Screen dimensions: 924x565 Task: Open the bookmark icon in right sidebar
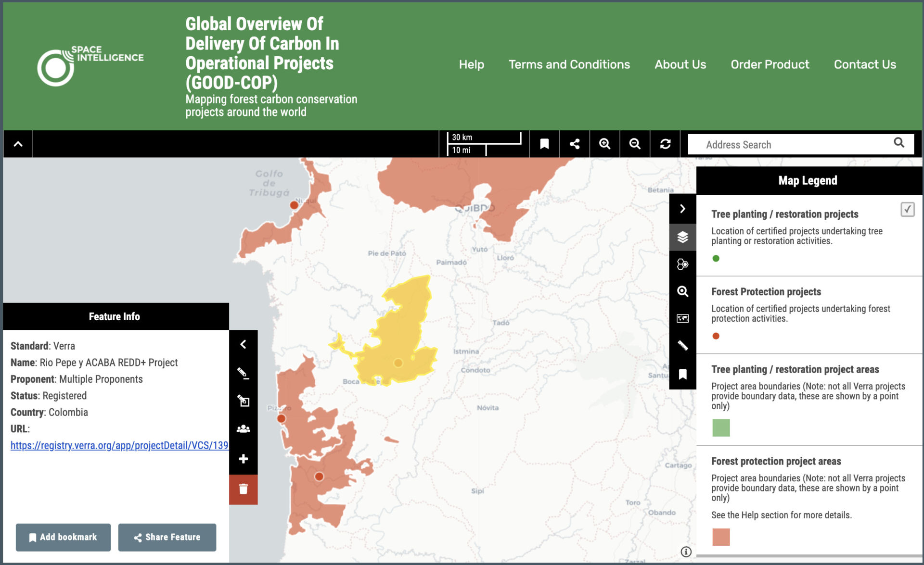point(682,374)
